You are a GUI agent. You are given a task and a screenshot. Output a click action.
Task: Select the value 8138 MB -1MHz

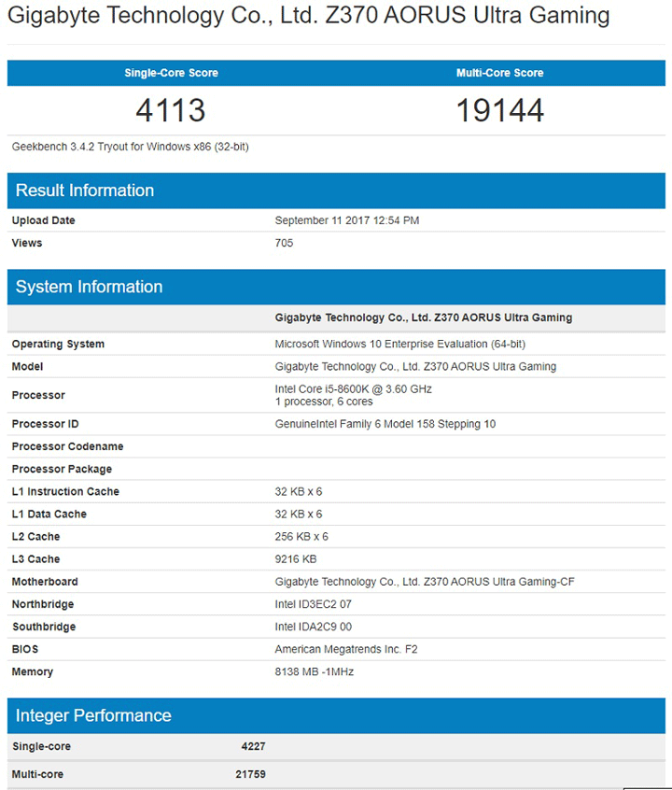tap(315, 671)
